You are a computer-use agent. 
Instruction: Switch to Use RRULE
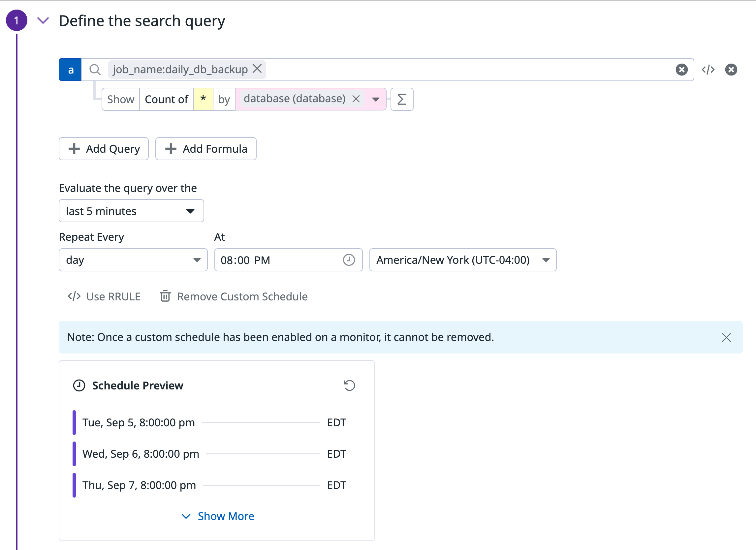[x=104, y=296]
